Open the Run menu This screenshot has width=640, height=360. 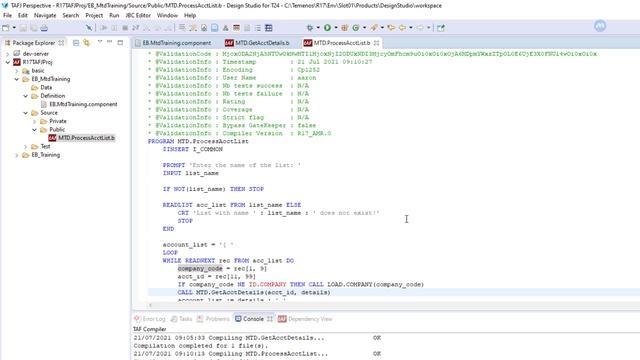(x=114, y=15)
